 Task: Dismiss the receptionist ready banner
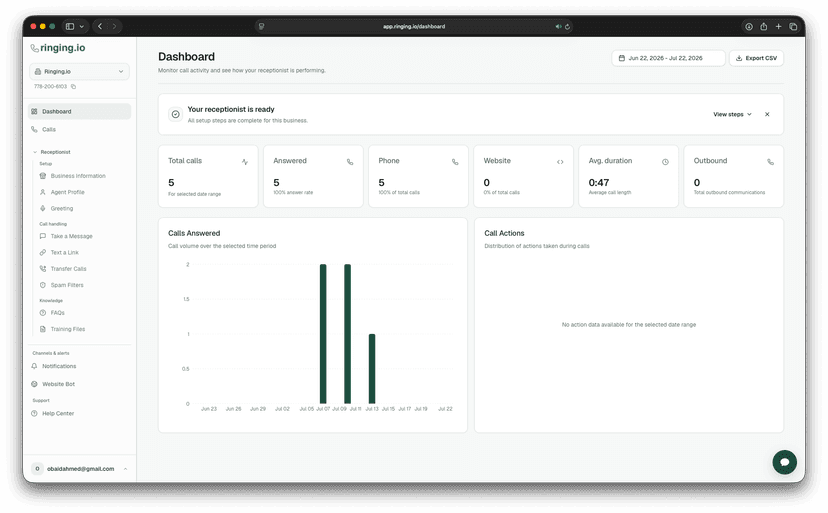[x=767, y=114]
